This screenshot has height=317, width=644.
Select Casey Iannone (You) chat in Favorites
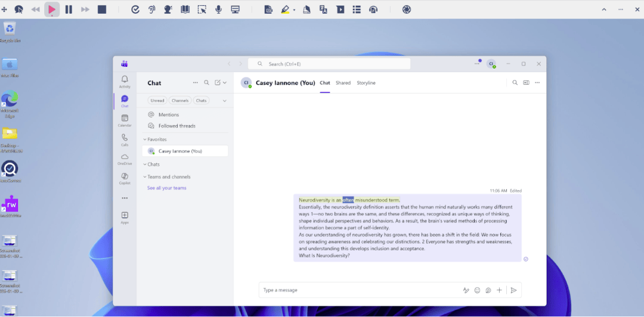click(185, 151)
